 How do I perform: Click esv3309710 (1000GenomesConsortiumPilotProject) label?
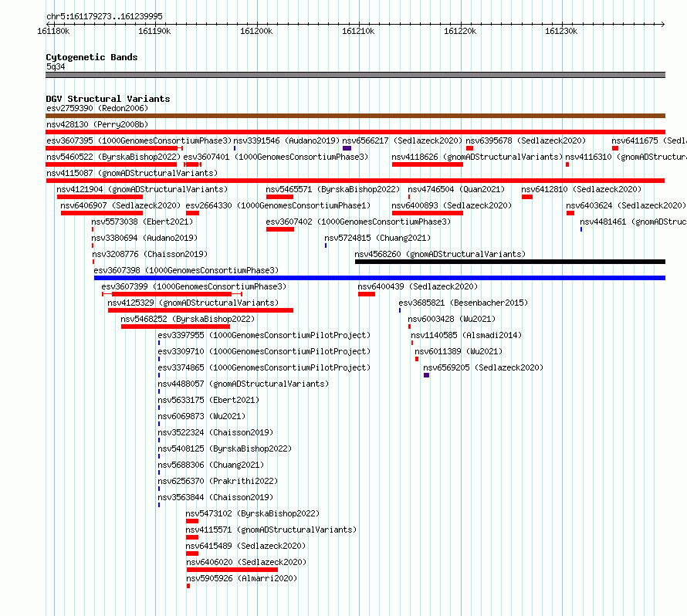coord(264,351)
